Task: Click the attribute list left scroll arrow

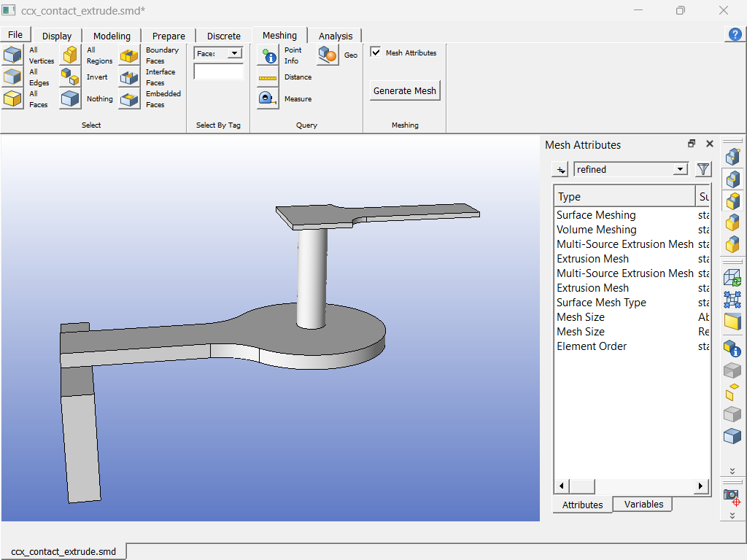Action: click(562, 486)
